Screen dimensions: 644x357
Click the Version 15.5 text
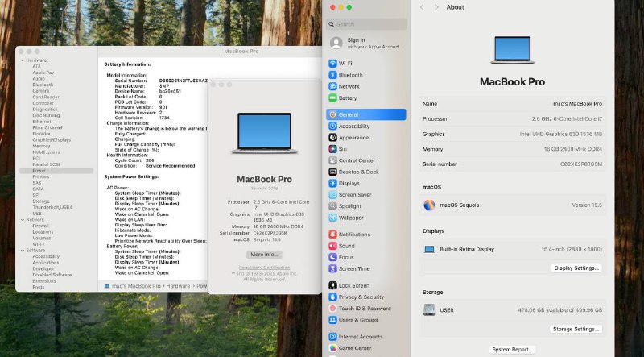pos(587,205)
